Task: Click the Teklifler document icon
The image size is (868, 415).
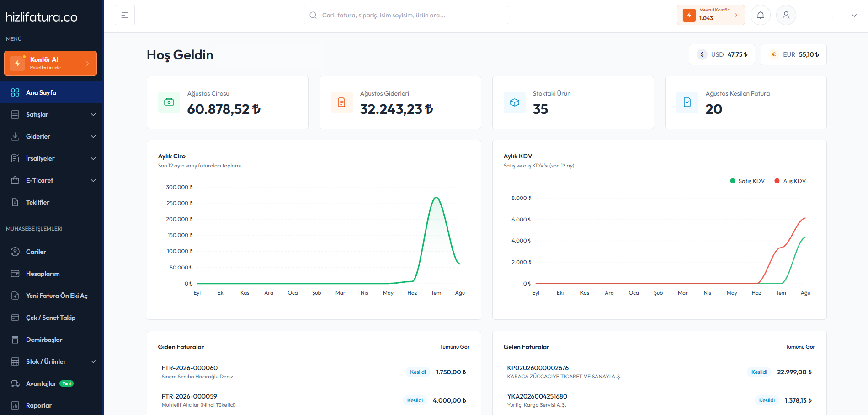Action: point(15,202)
